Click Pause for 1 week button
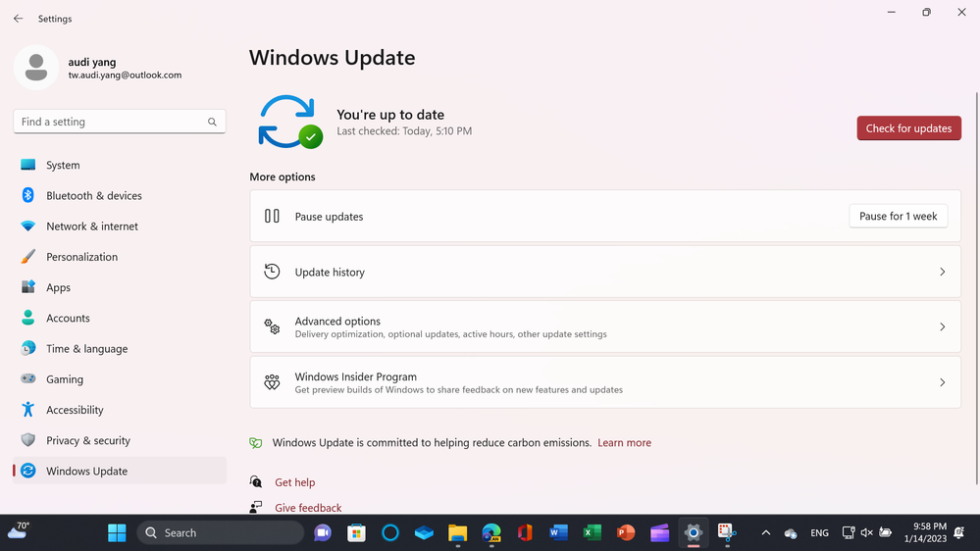The image size is (980, 551). point(899,216)
